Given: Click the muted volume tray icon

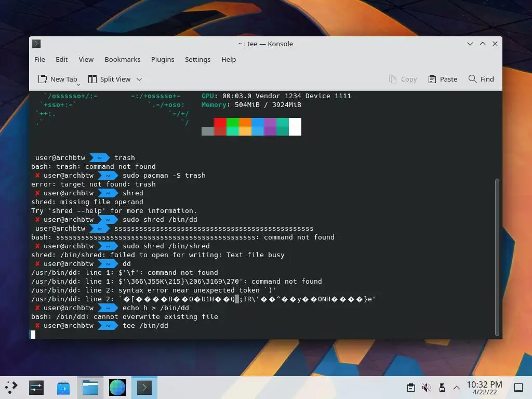Looking at the screenshot, I should coord(426,388).
